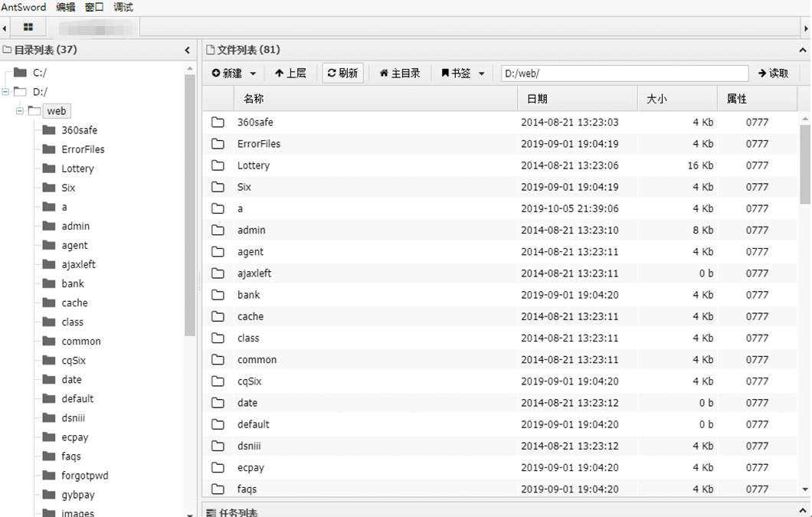The width and height of the screenshot is (812, 517).
Task: Click folder icon of faqs file row
Action: 218,489
